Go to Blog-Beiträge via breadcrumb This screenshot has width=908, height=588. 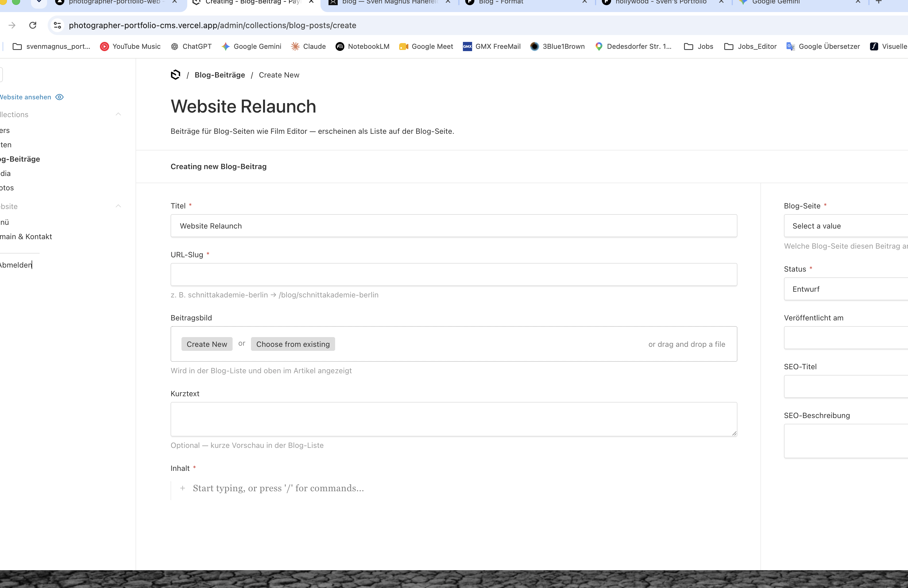220,75
